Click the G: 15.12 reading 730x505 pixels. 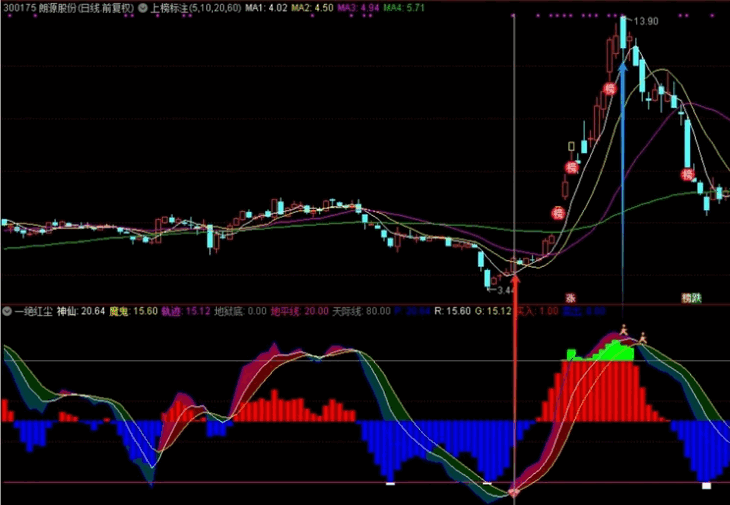click(x=493, y=311)
